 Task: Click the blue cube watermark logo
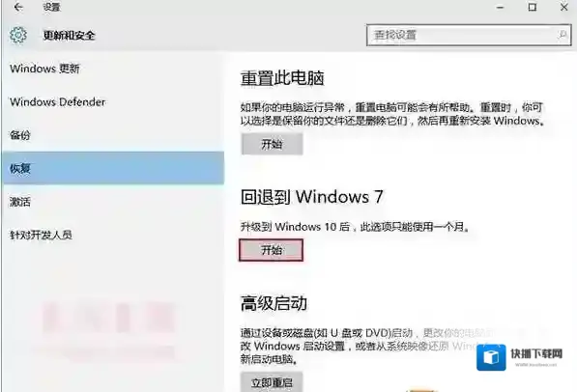[x=491, y=357]
